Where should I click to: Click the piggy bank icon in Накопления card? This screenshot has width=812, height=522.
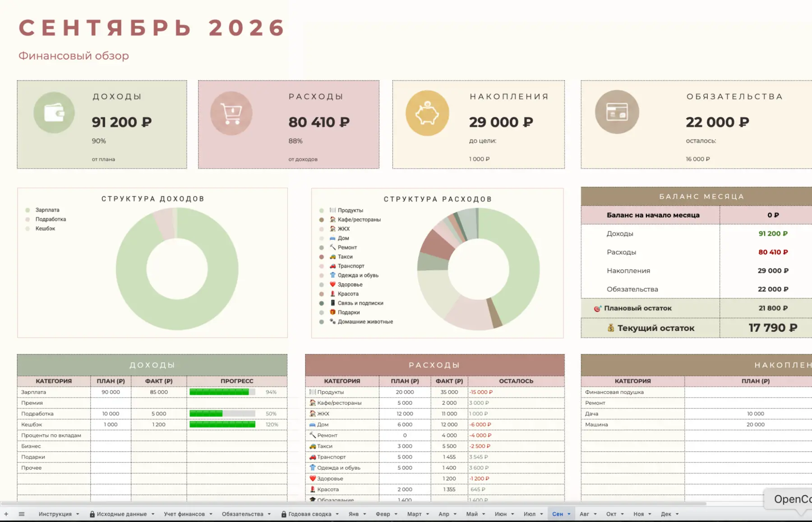pyautogui.click(x=427, y=113)
